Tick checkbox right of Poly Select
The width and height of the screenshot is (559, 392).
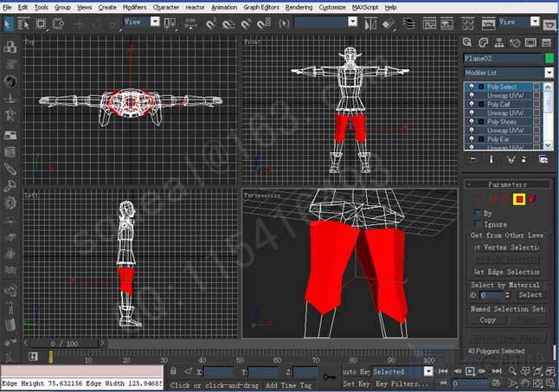pos(537,87)
